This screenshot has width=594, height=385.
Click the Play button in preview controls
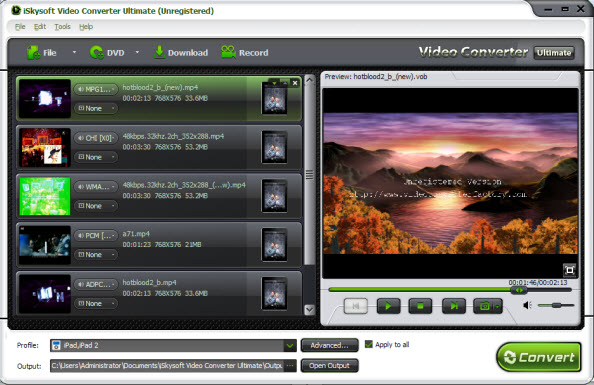point(388,306)
